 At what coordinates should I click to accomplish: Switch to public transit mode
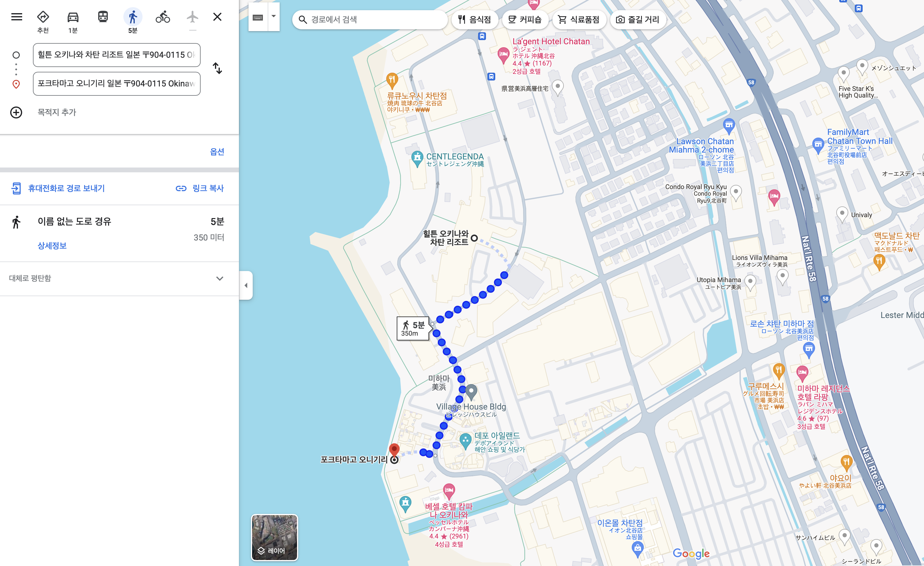click(x=103, y=17)
